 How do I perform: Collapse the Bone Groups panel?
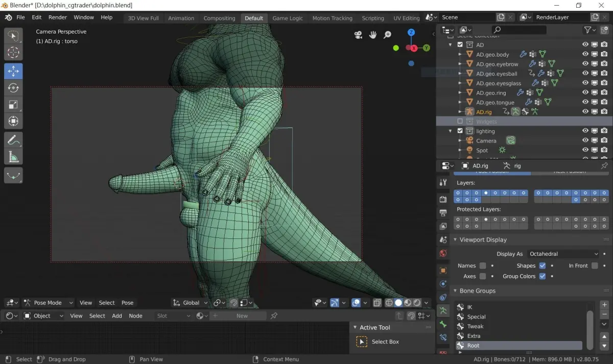click(x=455, y=291)
